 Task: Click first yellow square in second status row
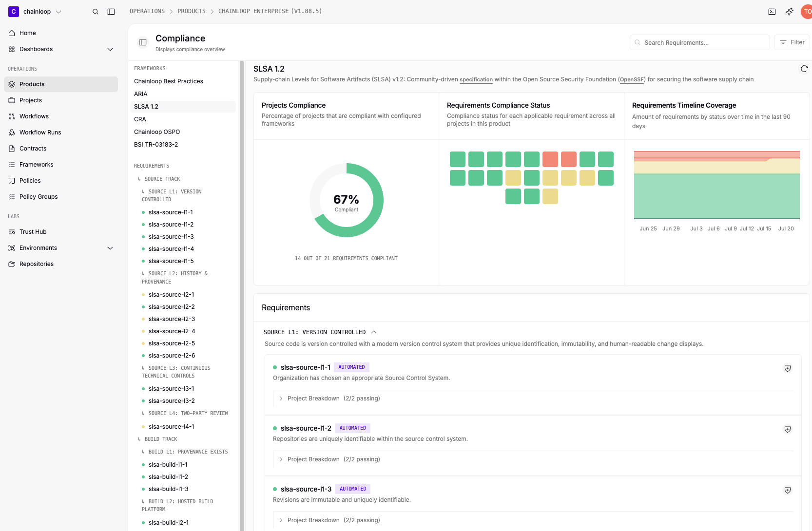click(x=513, y=178)
